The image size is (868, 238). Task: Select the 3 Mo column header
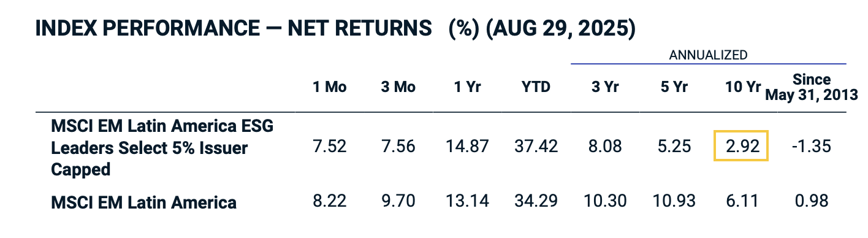pyautogui.click(x=398, y=87)
